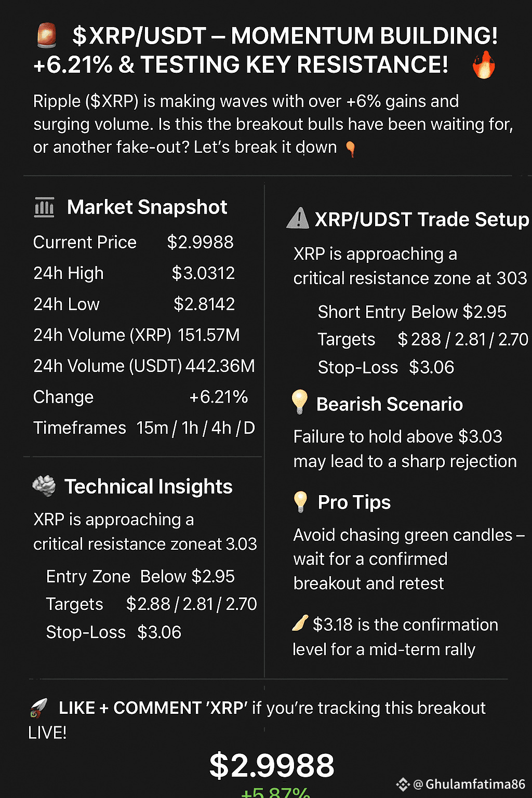Click the warning triangle next to Trade Setup
Viewport: 532px width, 798px height.
coord(298,218)
